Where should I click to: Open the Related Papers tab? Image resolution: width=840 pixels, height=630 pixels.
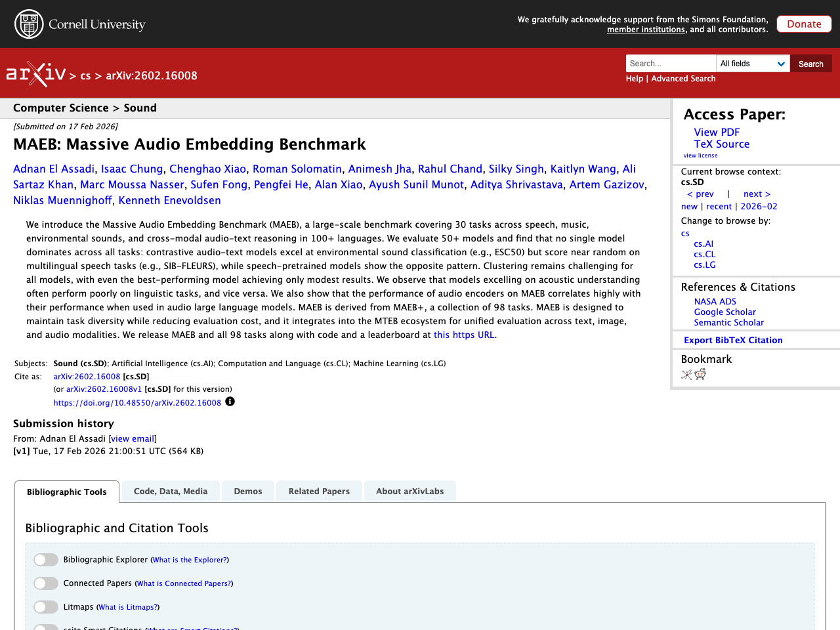coord(319,491)
